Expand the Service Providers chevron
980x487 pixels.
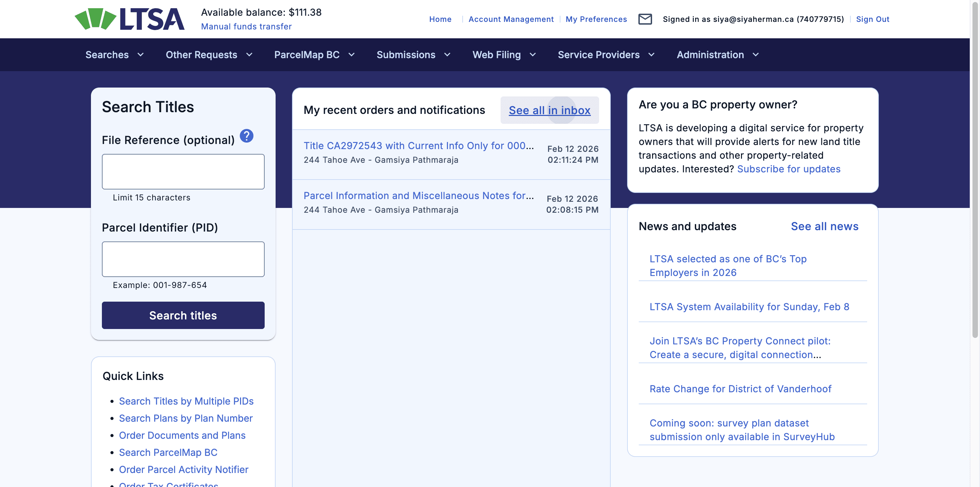(x=651, y=55)
